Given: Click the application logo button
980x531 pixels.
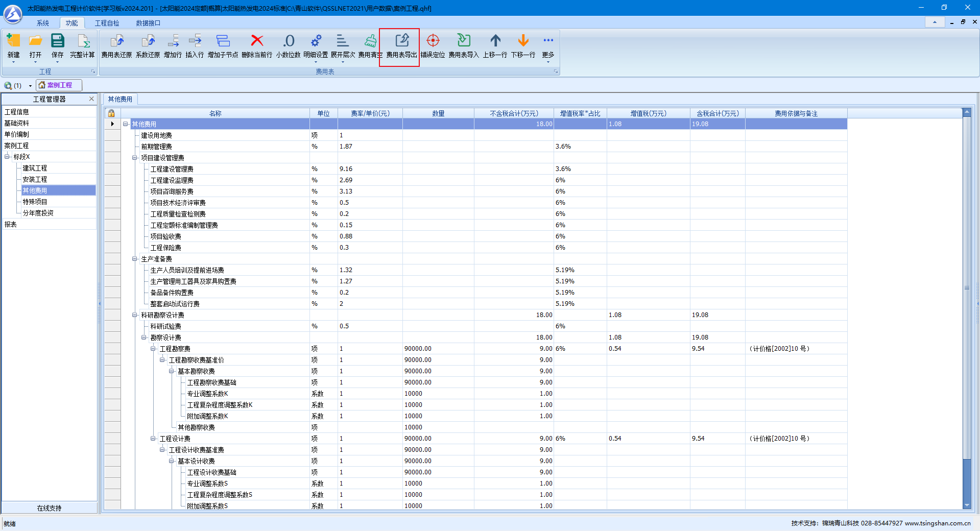Looking at the screenshot, I should 13,14.
